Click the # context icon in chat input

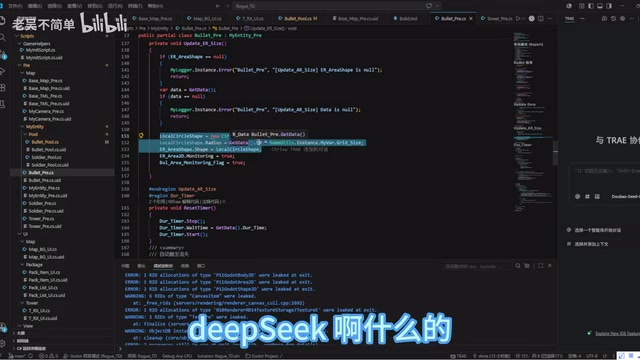point(587,196)
